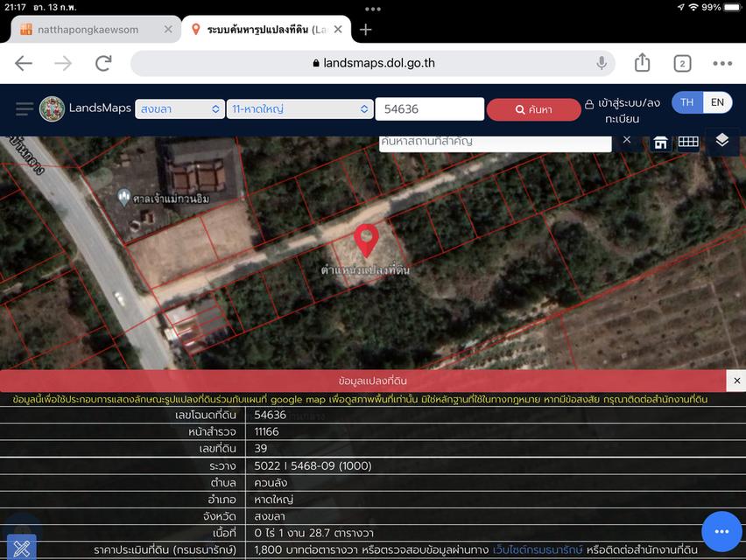Click the map layers icon
This screenshot has width=746, height=560.
click(721, 141)
